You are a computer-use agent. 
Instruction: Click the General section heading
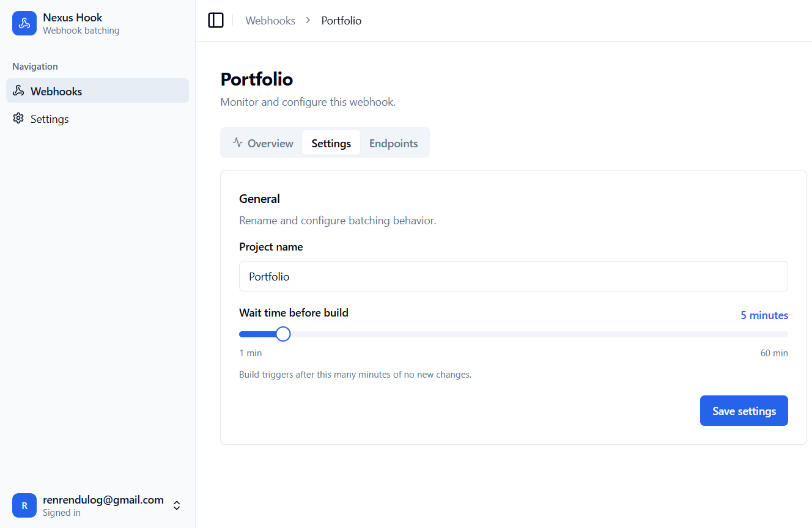click(x=259, y=199)
